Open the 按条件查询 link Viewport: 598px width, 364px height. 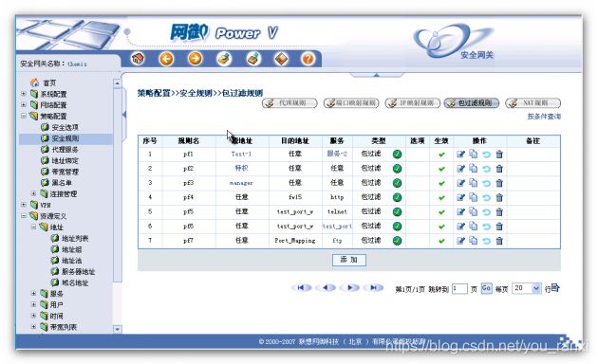[544, 117]
